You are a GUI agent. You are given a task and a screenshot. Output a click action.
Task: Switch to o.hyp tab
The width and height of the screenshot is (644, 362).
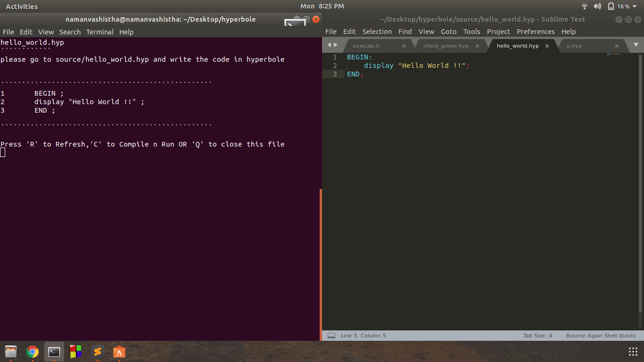click(574, 46)
